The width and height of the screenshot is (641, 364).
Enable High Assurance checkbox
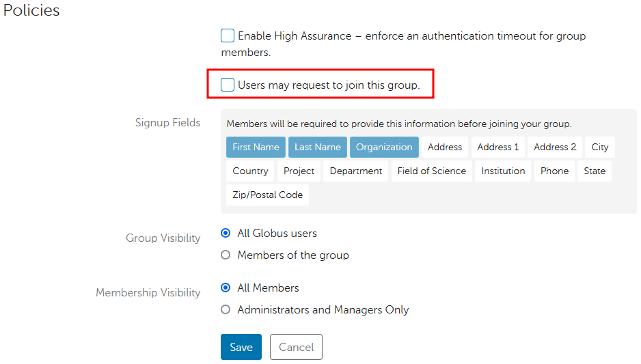[x=228, y=36]
